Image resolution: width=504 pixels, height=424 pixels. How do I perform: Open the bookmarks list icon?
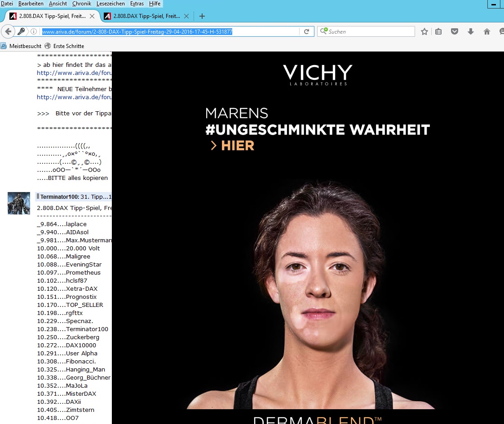point(438,31)
